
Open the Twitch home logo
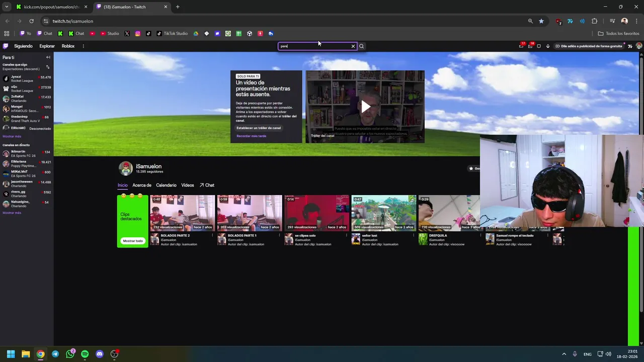click(x=6, y=46)
